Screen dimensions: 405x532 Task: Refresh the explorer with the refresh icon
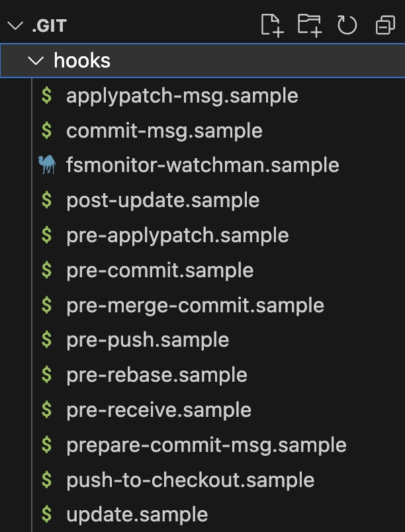tap(347, 25)
